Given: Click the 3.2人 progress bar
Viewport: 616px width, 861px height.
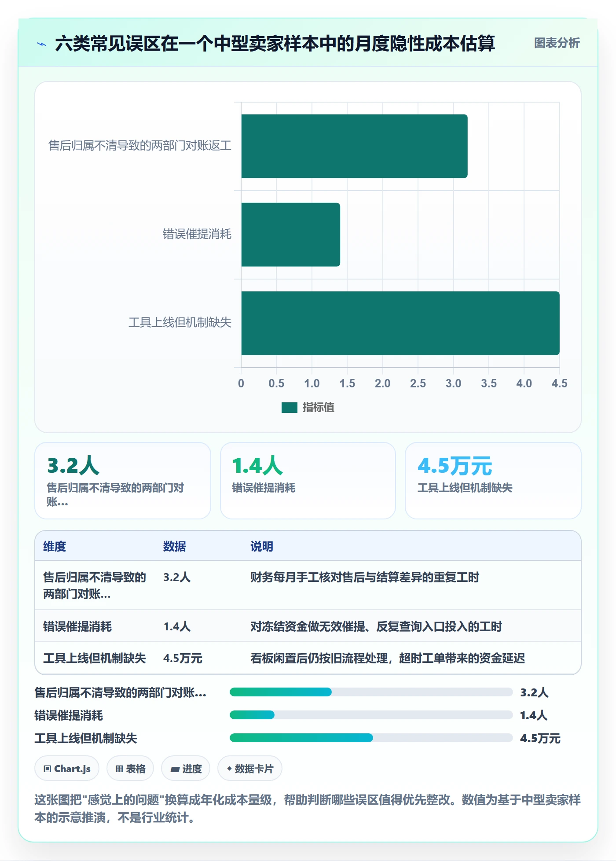Looking at the screenshot, I should (x=371, y=692).
